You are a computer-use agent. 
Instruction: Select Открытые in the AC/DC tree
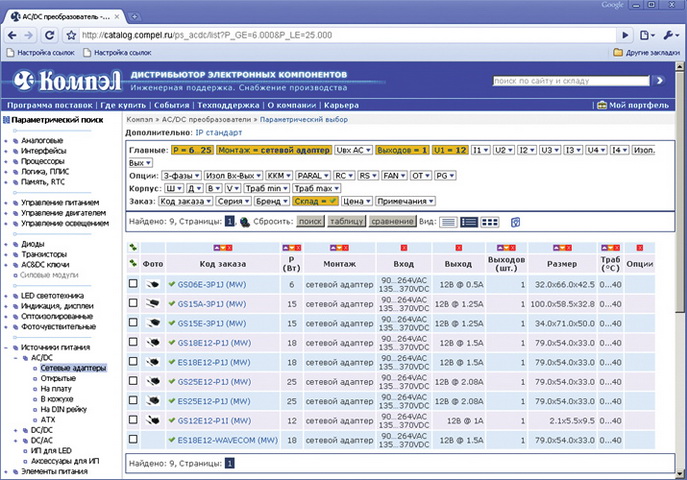[x=58, y=378]
